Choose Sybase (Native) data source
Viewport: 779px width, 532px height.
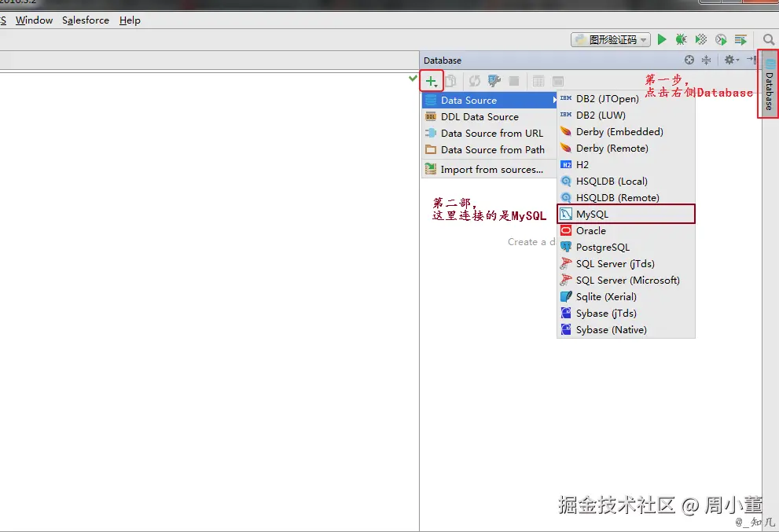[x=626, y=330]
